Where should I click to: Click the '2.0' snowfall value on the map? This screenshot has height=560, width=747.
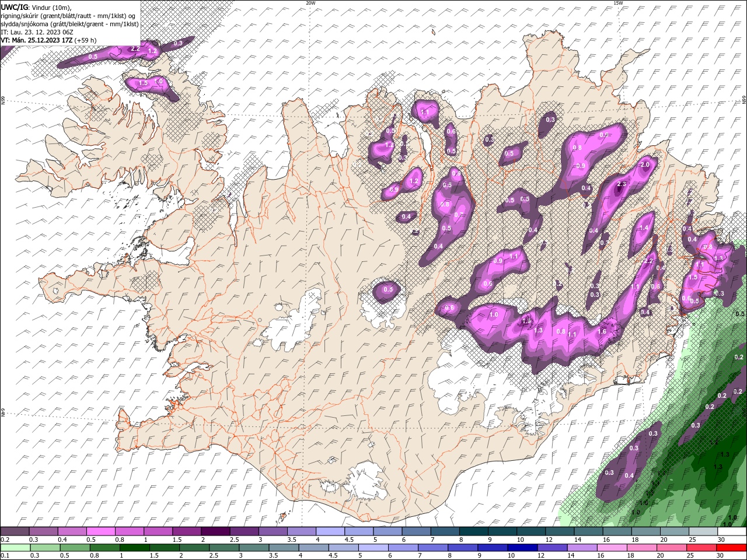click(x=645, y=165)
